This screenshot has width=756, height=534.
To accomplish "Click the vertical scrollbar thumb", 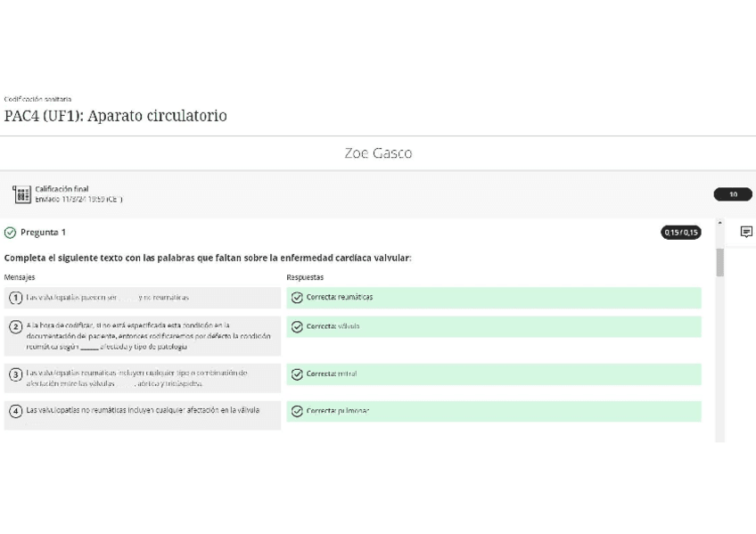I will coord(719,262).
